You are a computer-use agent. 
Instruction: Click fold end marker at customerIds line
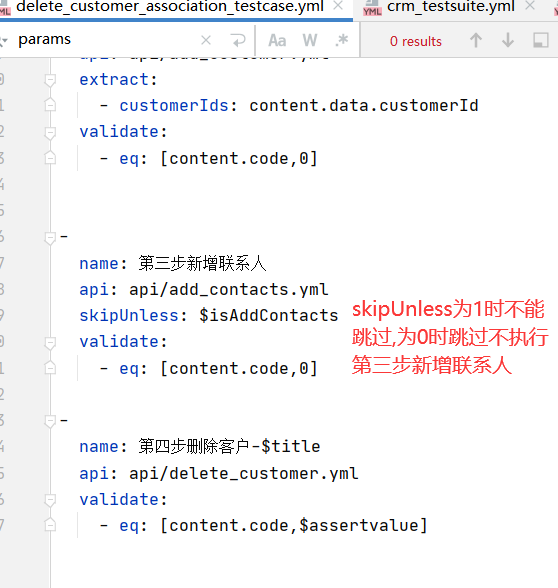(50, 105)
